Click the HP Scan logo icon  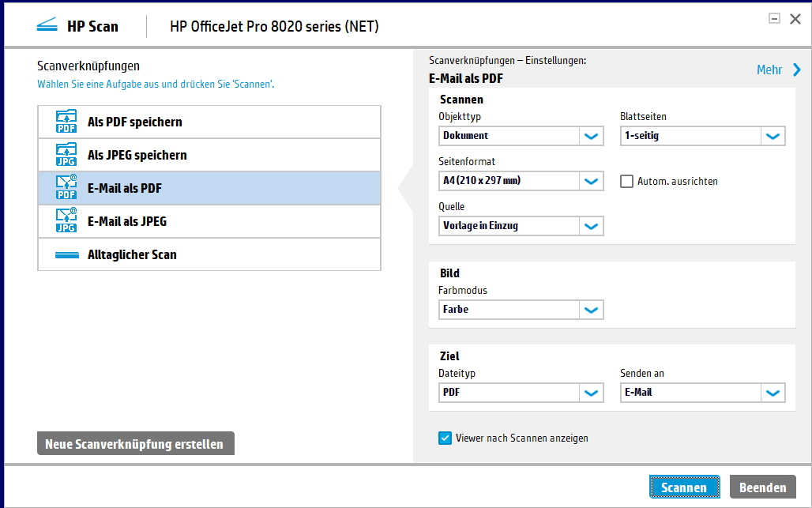tap(47, 26)
